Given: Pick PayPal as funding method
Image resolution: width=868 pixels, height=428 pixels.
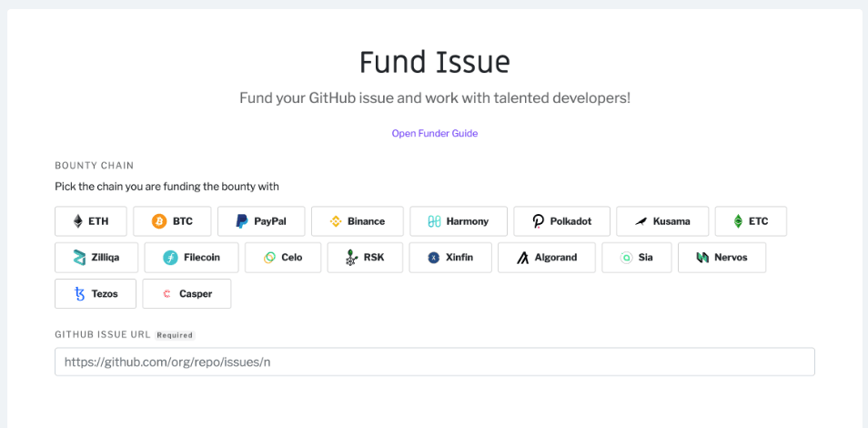Looking at the screenshot, I should click(x=261, y=221).
